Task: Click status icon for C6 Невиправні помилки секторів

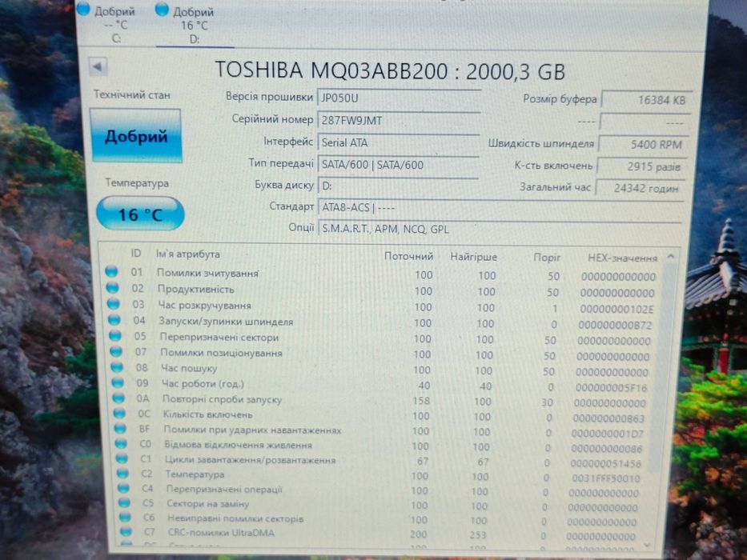Action: pos(125,517)
